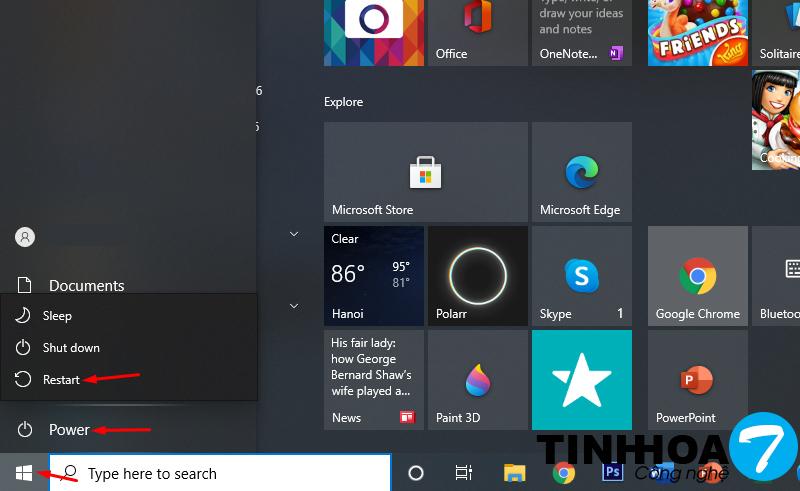The image size is (800, 491).
Task: Select Restart from the power menu
Action: tap(61, 380)
